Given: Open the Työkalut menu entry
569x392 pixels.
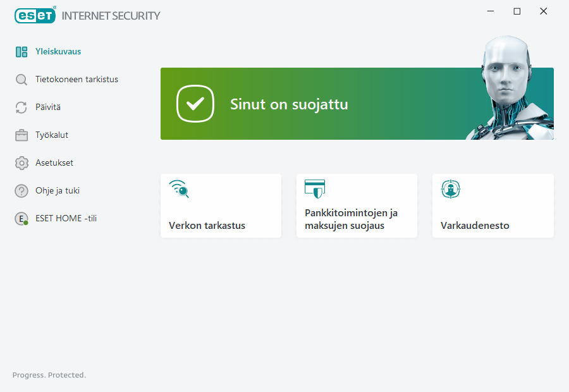Looking at the screenshot, I should tap(52, 135).
